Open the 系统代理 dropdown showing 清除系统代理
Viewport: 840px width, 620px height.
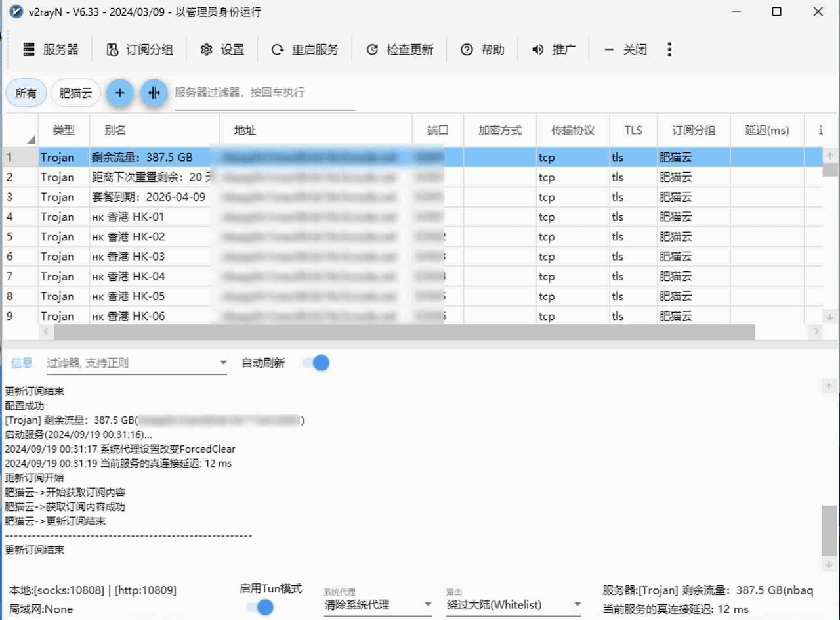click(377, 604)
